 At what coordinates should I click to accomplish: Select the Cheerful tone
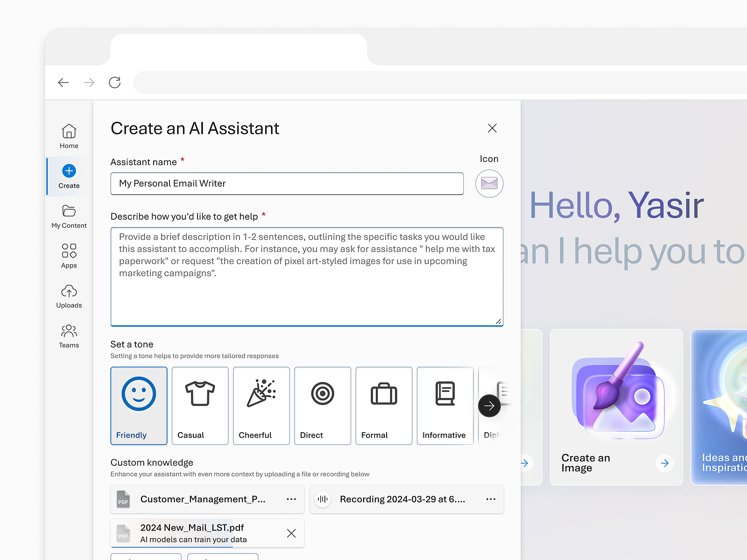261,406
